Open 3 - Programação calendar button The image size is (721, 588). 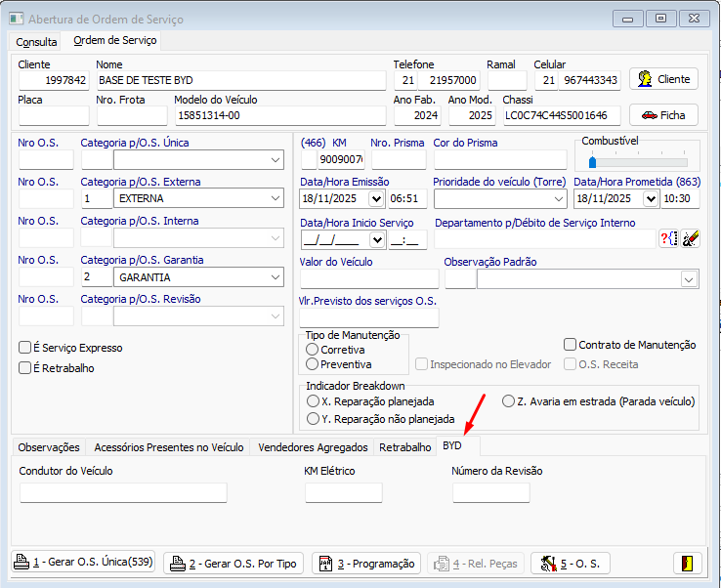point(366,564)
